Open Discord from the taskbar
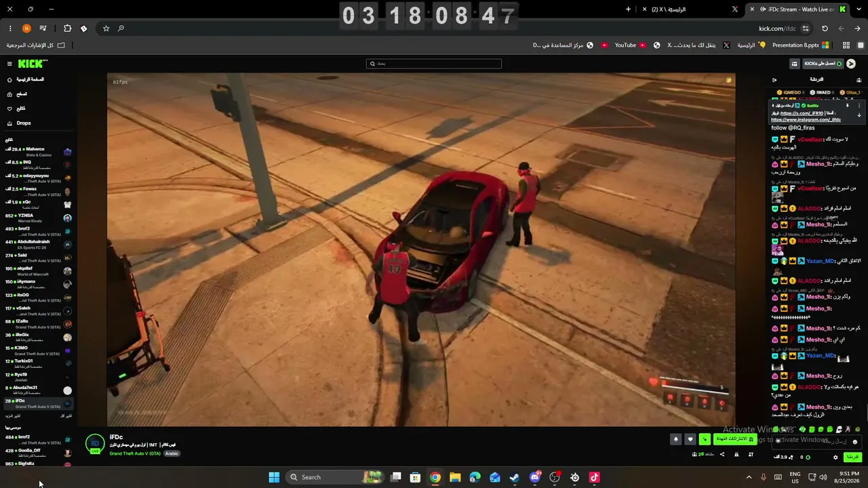The image size is (868, 488). pyautogui.click(x=535, y=477)
